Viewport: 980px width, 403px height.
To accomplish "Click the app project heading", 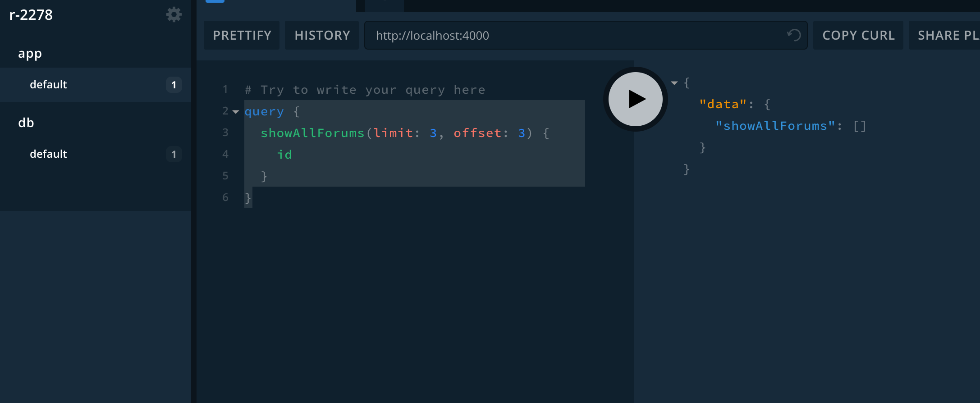I will [x=30, y=54].
